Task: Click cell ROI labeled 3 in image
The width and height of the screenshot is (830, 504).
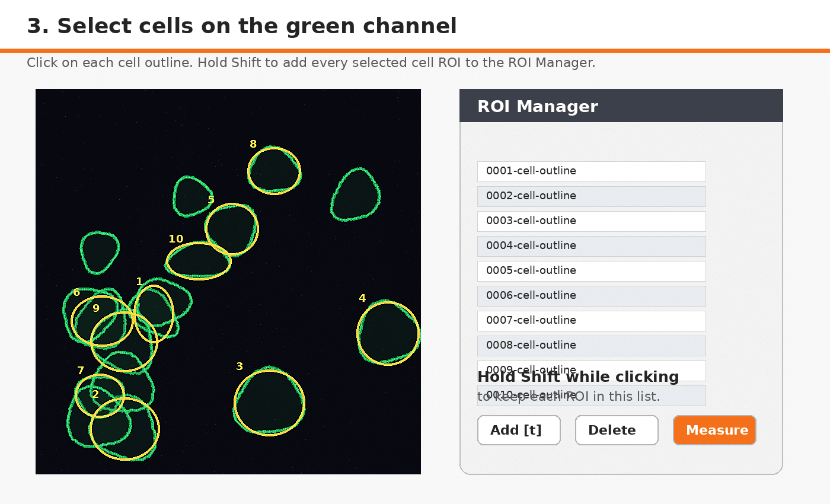Action: pos(269,403)
